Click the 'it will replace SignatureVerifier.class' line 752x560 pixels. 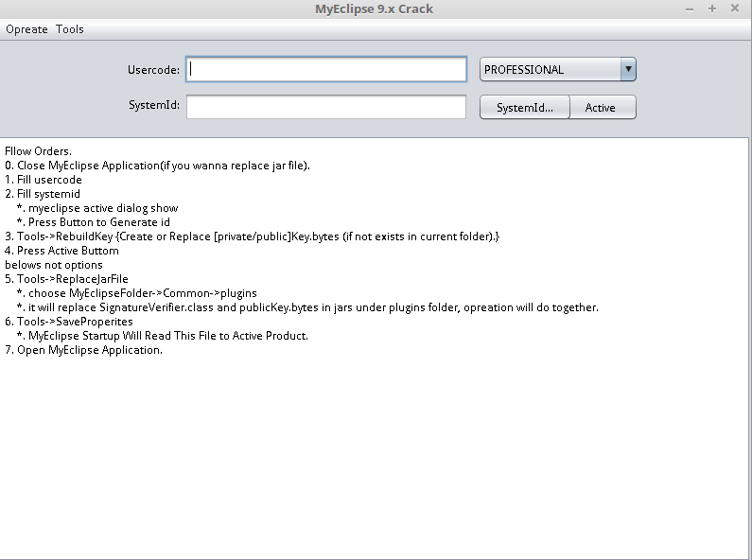click(308, 307)
